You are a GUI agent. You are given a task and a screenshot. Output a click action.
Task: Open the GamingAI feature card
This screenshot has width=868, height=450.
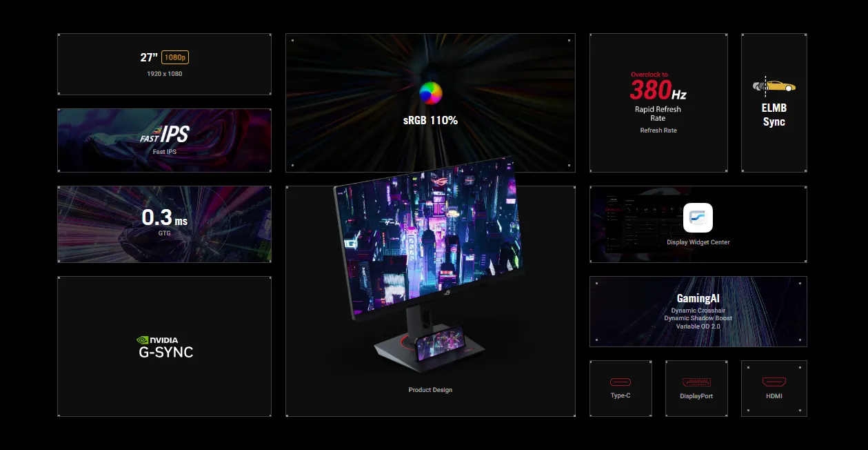click(x=698, y=311)
